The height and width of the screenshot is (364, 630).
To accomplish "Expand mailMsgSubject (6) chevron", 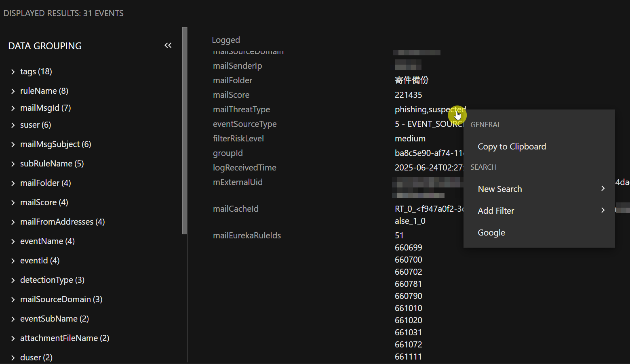I will coord(13,145).
